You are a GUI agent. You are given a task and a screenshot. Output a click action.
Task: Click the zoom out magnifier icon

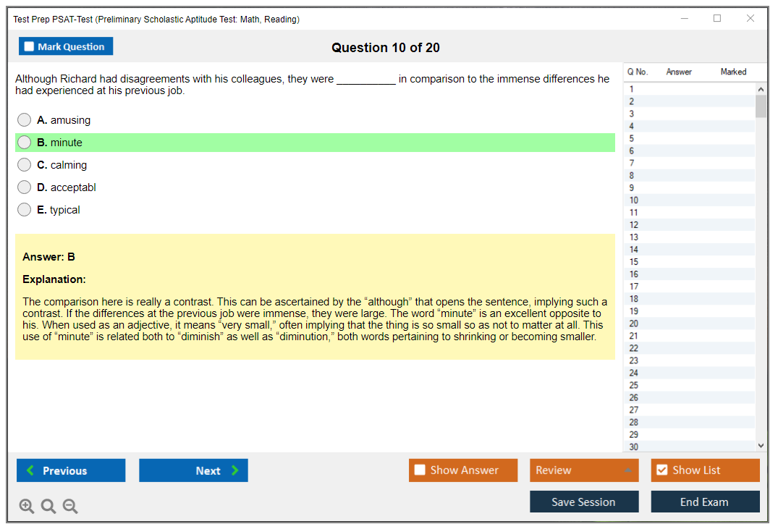pos(70,507)
